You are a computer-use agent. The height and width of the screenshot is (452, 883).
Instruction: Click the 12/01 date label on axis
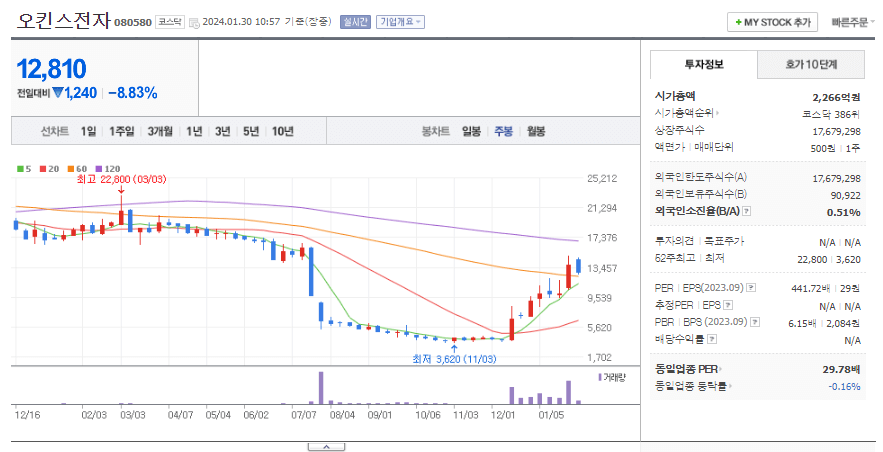point(503,415)
